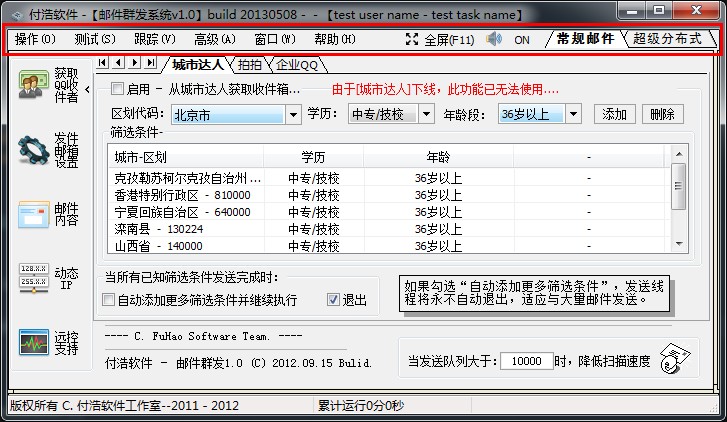The width and height of the screenshot is (727, 422).
Task: Select the 滦南县 - 130224 row
Action: click(389, 229)
